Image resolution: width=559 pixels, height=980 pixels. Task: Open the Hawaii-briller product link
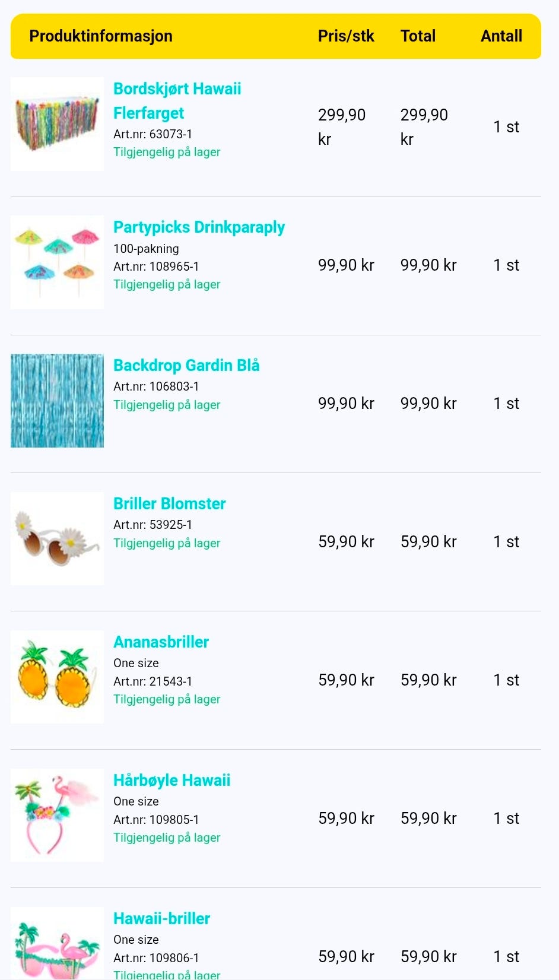pos(161,918)
